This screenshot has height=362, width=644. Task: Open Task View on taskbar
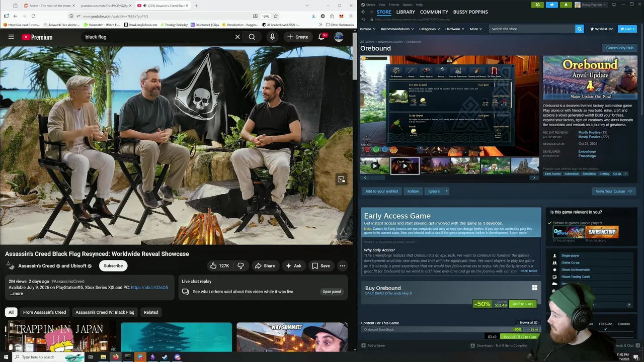pos(91,357)
